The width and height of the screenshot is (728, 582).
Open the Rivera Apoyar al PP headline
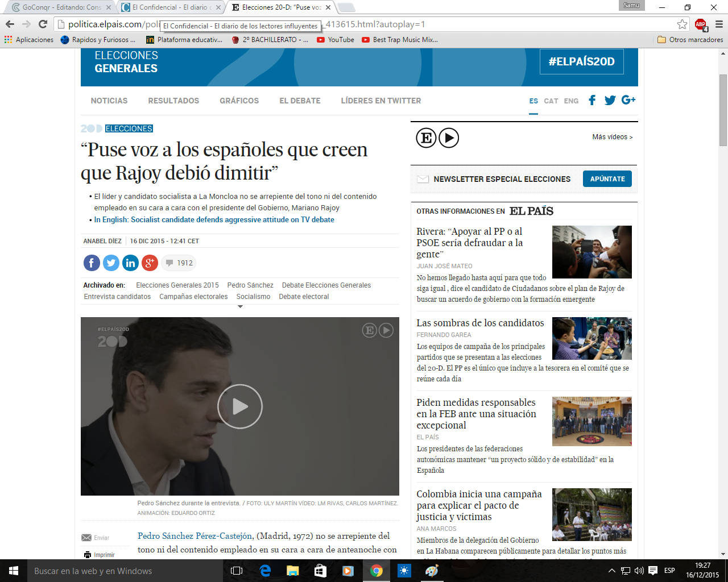470,243
